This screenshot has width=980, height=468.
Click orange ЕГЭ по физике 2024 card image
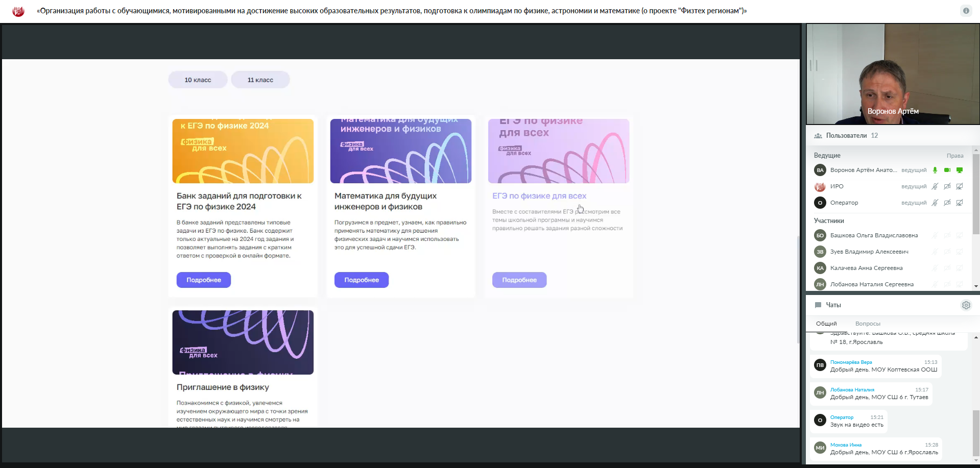click(x=243, y=151)
